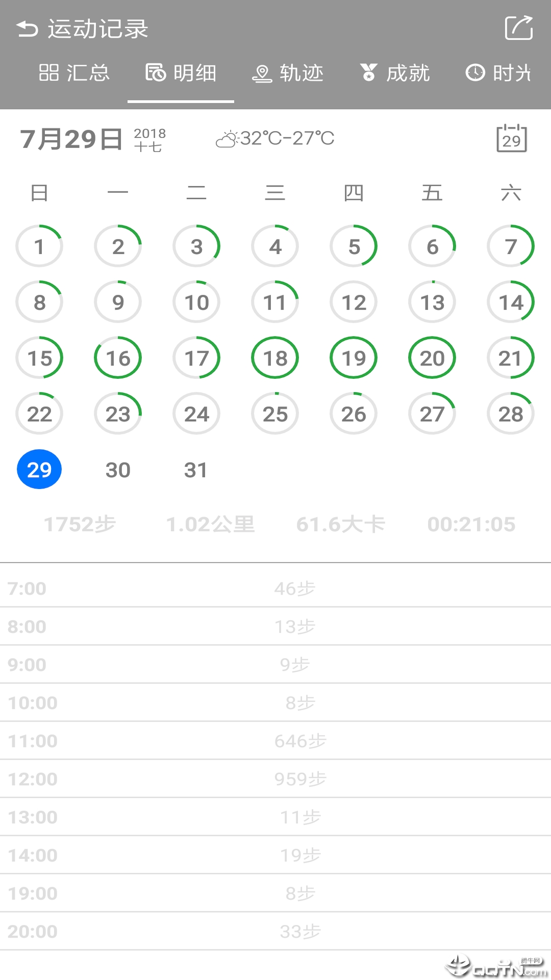Switch to the 汇总 tab
This screenshot has height=980, width=551.
[74, 73]
